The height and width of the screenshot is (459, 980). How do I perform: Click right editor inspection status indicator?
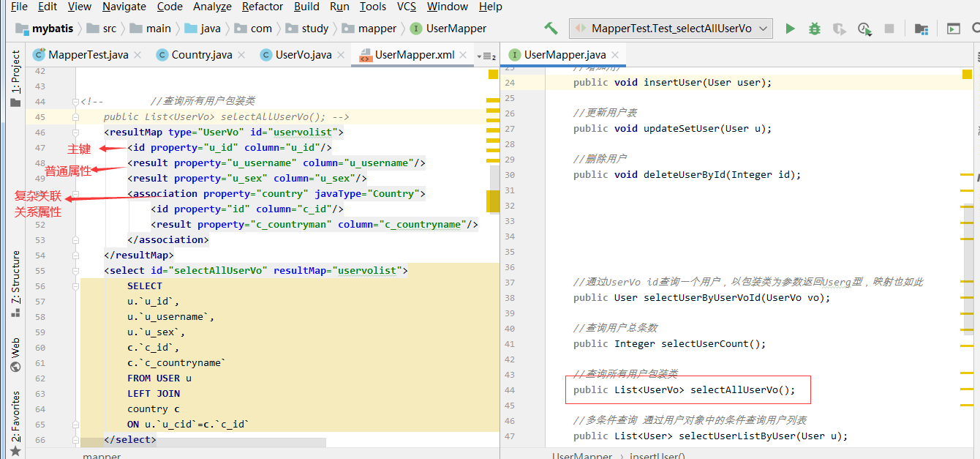pyautogui.click(x=967, y=74)
